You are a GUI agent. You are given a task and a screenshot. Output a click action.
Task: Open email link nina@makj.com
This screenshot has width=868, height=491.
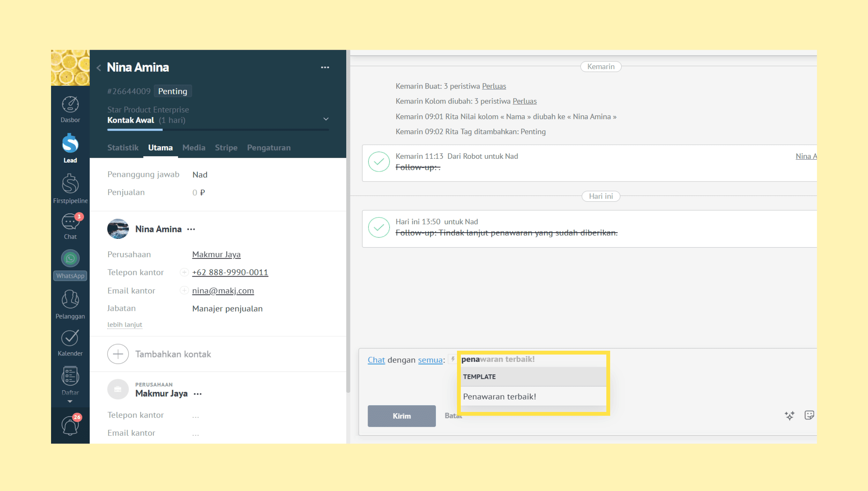[x=223, y=291]
